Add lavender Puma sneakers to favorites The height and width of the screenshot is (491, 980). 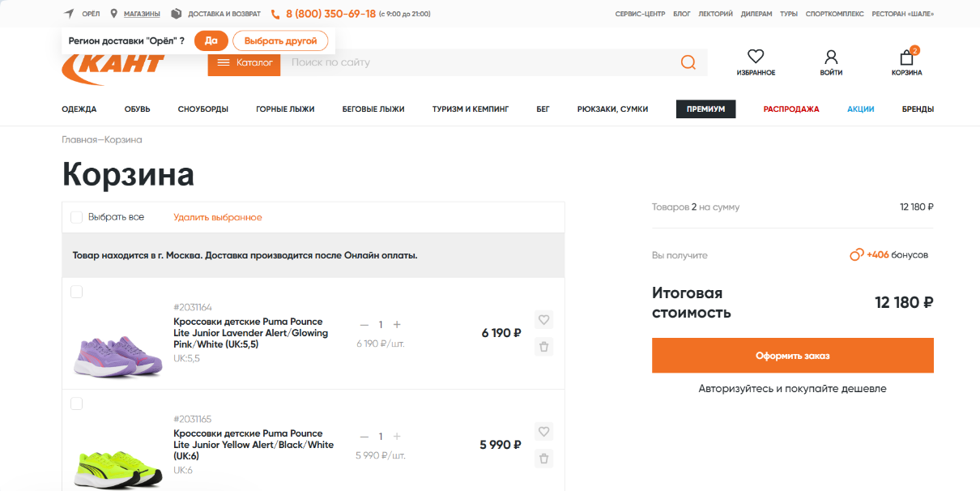pyautogui.click(x=543, y=319)
